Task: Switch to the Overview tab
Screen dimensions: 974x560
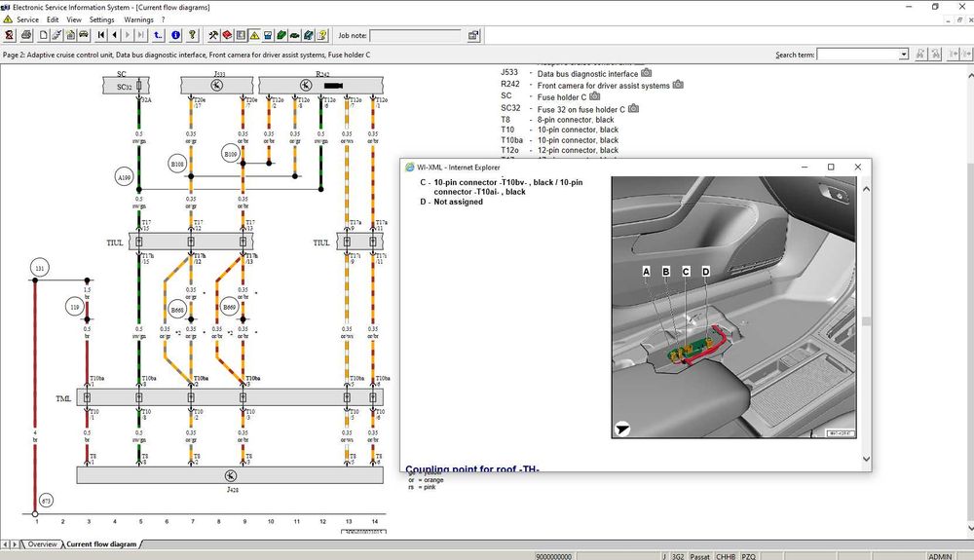Action: pyautogui.click(x=42, y=544)
